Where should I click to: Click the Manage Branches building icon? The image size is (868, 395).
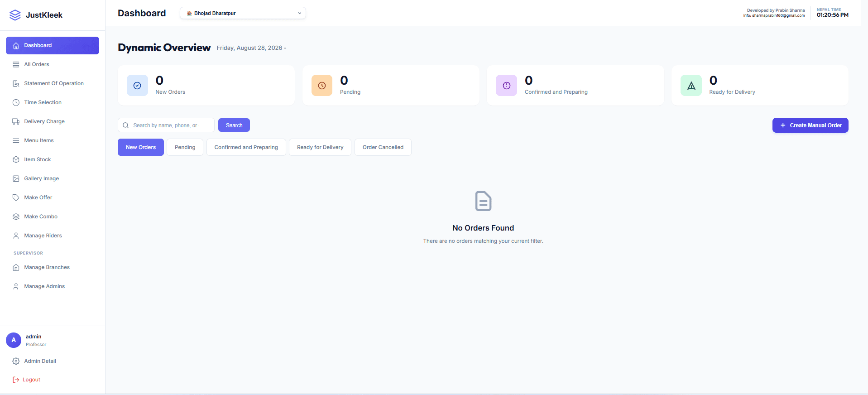click(16, 267)
